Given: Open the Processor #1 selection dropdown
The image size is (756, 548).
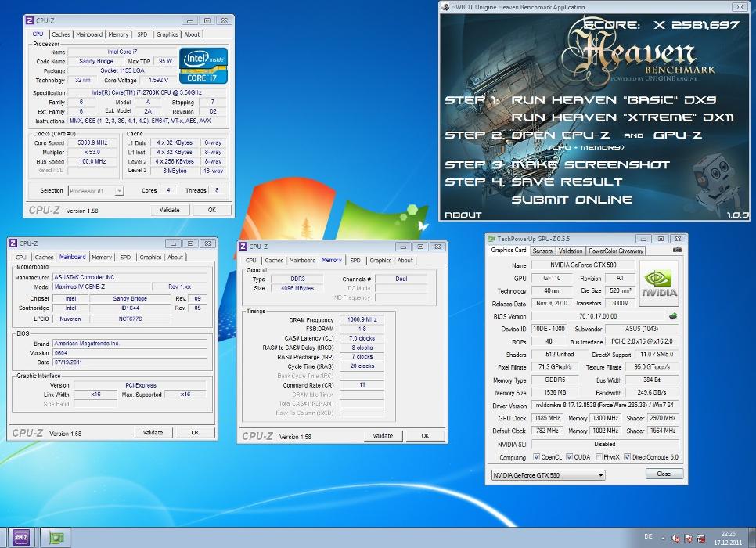Looking at the screenshot, I should pyautogui.click(x=96, y=191).
